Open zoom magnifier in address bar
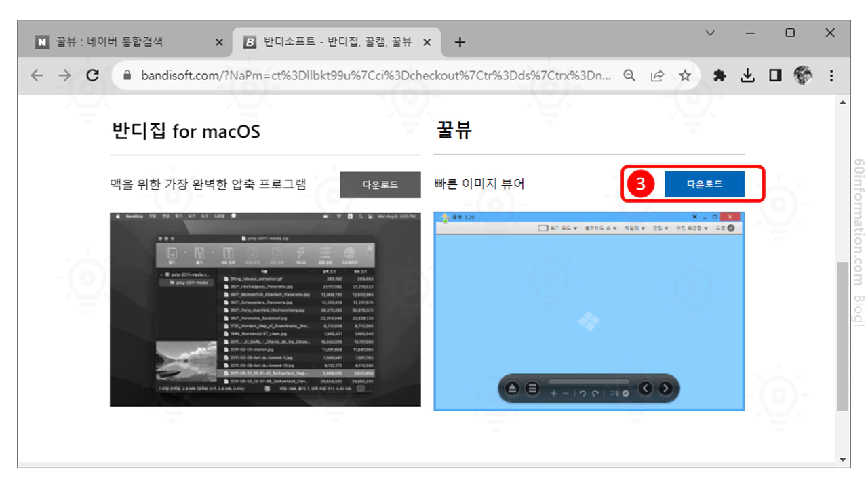868x488 pixels. 629,75
